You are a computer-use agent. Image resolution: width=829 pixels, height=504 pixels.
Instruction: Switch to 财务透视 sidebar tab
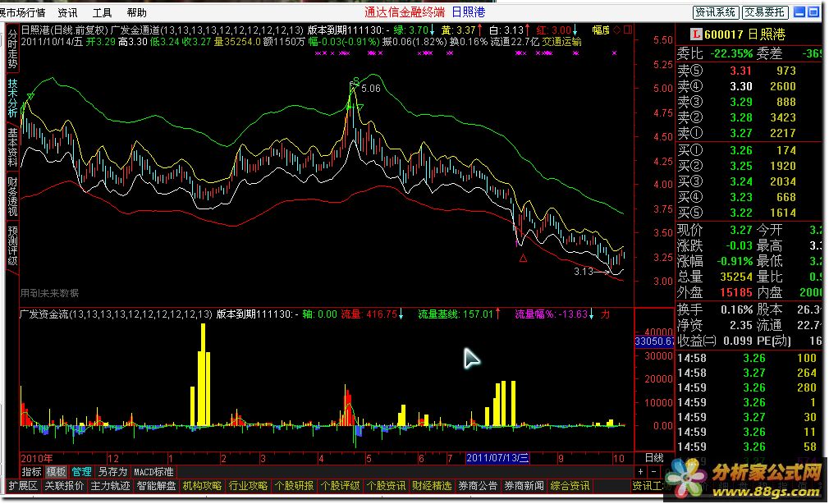coord(12,197)
